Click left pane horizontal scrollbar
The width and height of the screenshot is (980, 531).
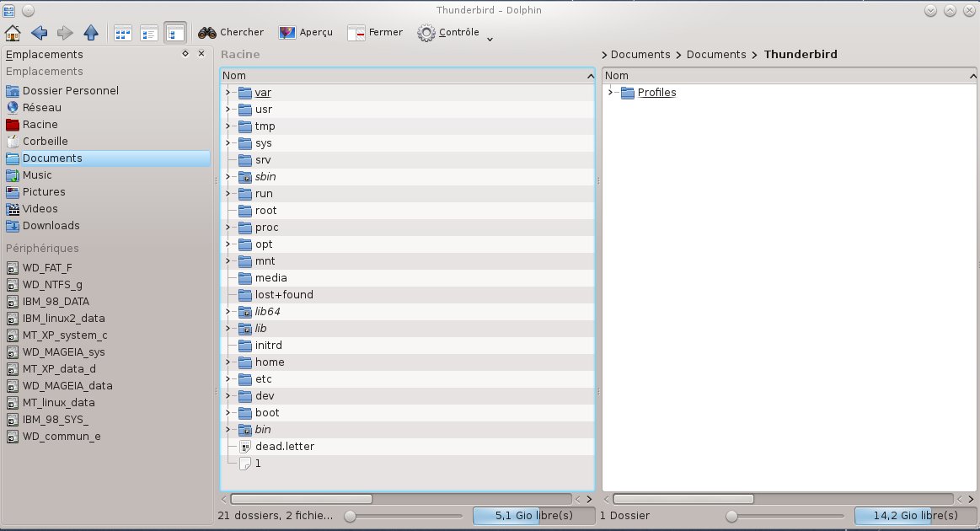click(x=302, y=499)
